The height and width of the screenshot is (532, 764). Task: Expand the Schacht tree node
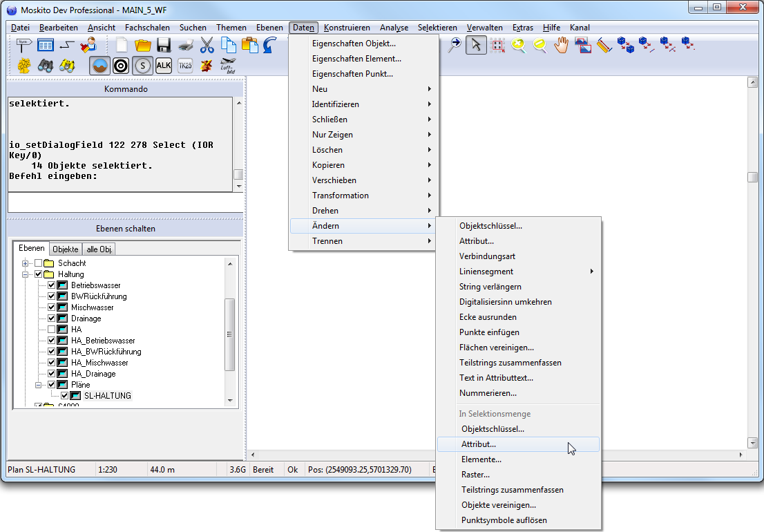pyautogui.click(x=26, y=263)
